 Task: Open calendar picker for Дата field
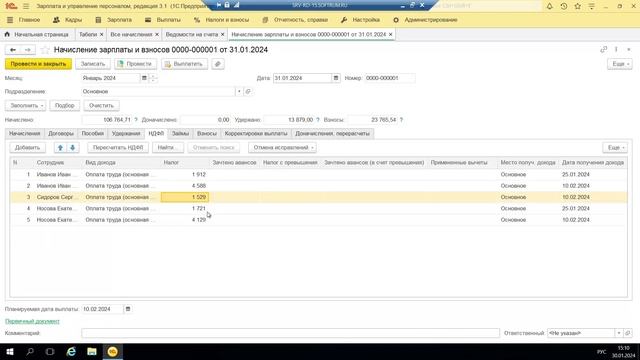click(x=336, y=78)
